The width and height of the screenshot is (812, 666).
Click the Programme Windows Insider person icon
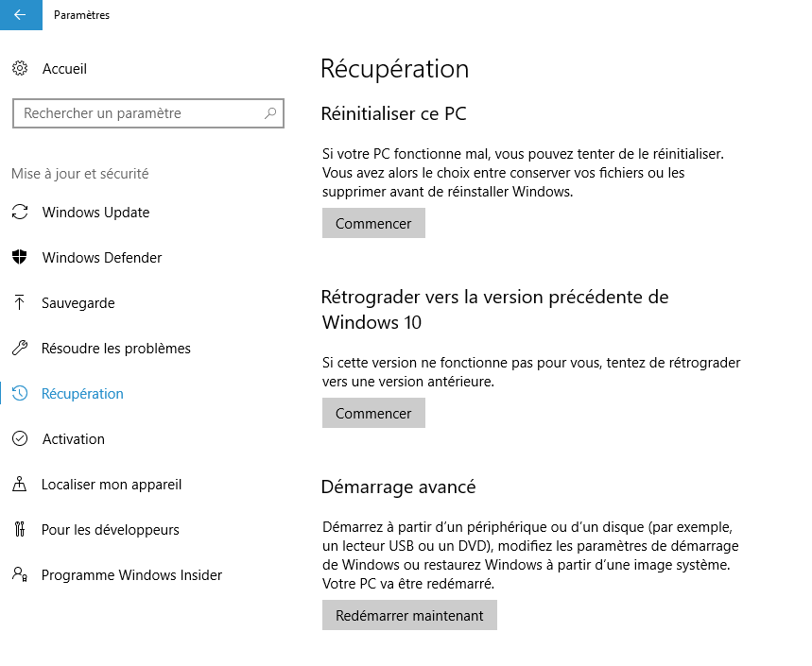coord(20,574)
